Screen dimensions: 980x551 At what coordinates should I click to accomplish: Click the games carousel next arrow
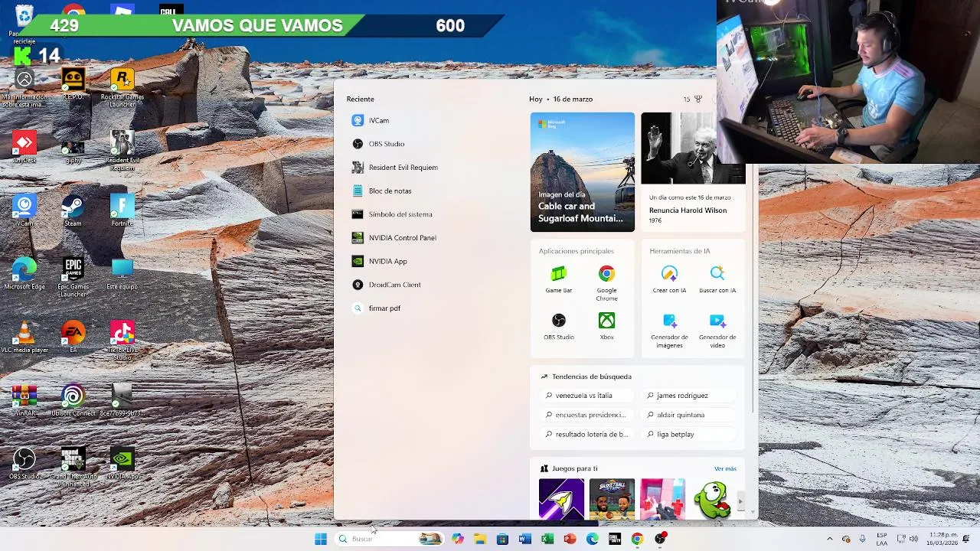click(x=740, y=502)
